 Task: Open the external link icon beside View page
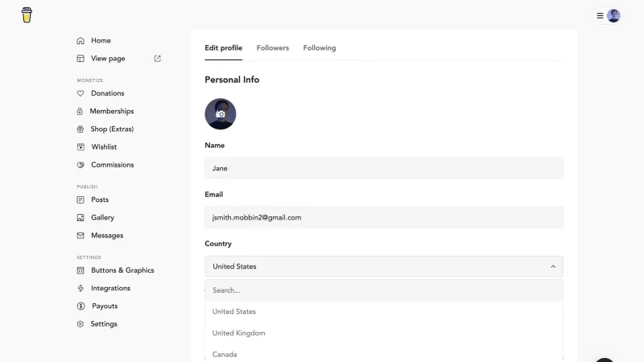[157, 59]
